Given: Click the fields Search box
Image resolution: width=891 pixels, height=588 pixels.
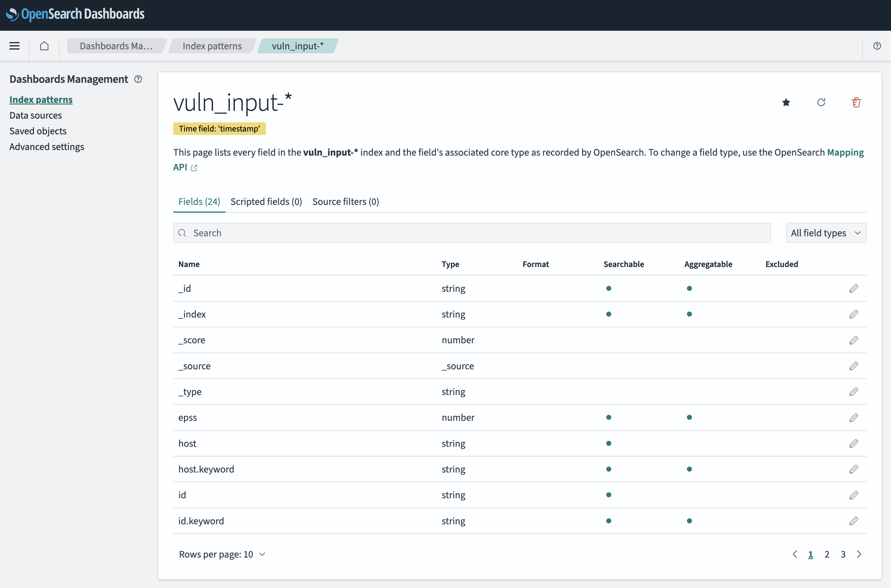Looking at the screenshot, I should tap(472, 233).
